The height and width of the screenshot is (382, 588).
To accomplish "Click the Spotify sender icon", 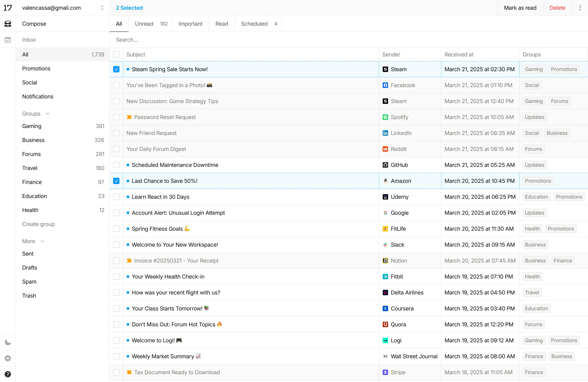I will coord(385,117).
